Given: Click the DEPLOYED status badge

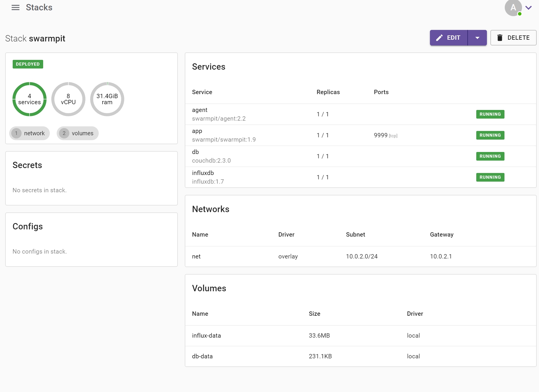Looking at the screenshot, I should point(28,64).
